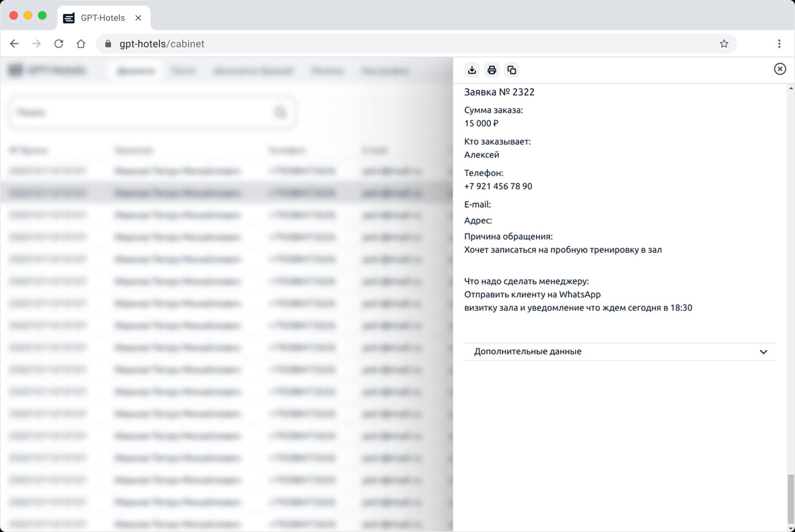Viewport: 795px width, 532px height.
Task: Open the browser home page
Action: pos(81,44)
